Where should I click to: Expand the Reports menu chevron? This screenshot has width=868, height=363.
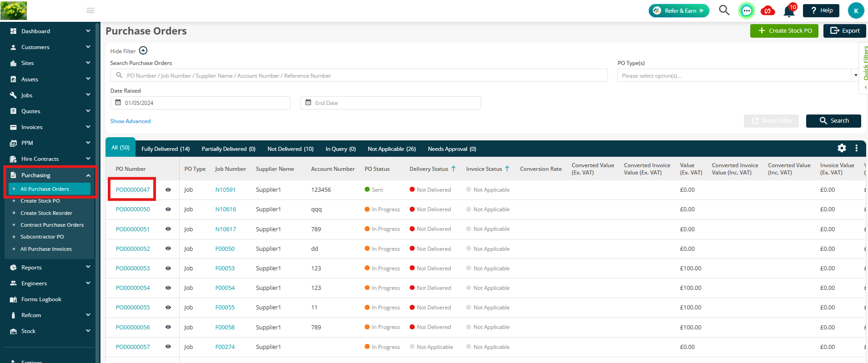point(88,267)
